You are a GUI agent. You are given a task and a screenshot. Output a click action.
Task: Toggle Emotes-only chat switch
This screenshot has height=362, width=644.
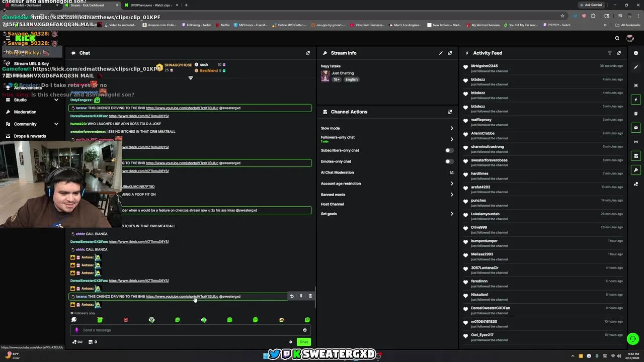449,161
